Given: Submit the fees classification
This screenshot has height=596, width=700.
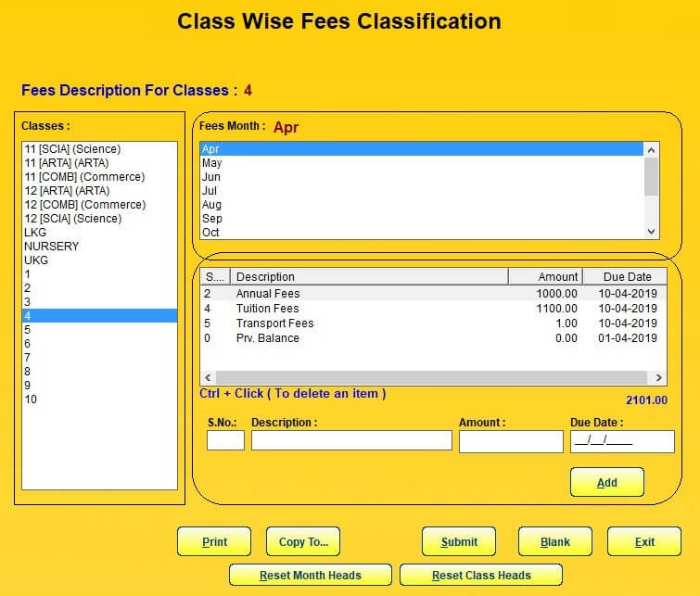Looking at the screenshot, I should (x=459, y=541).
